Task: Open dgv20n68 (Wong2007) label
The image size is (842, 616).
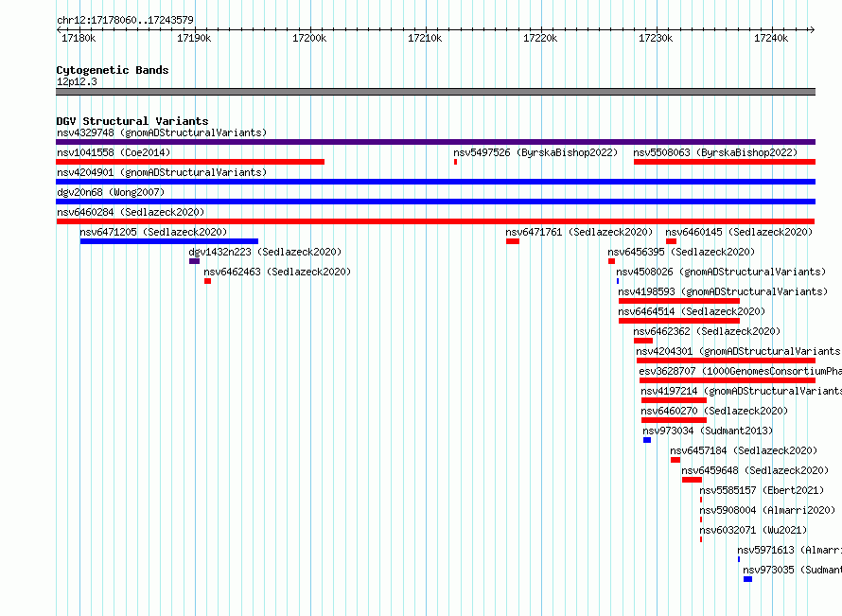Action: 110,192
